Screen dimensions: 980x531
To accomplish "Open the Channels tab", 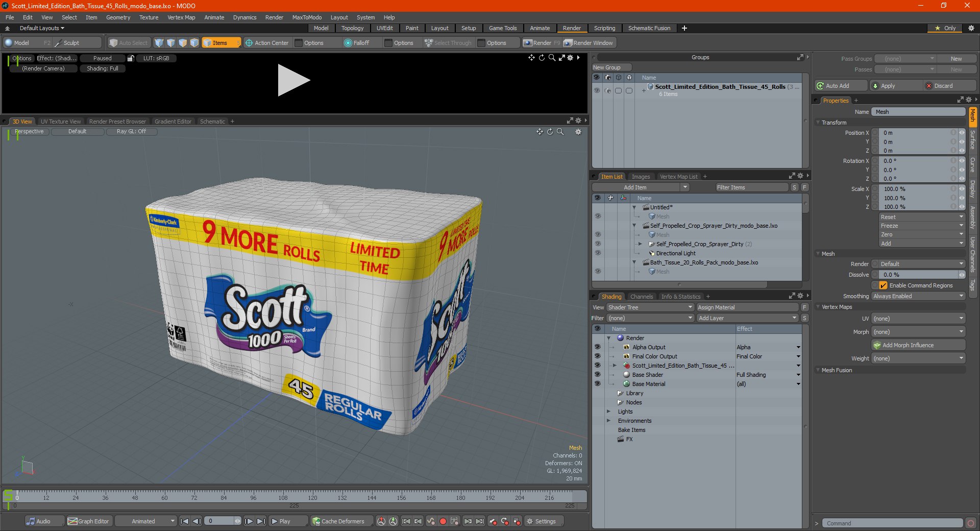I will point(641,297).
